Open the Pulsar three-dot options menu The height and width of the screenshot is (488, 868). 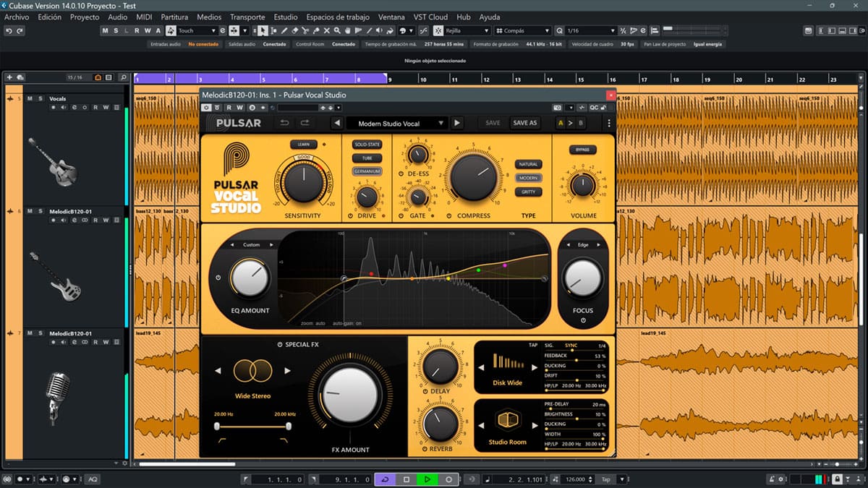pos(609,123)
